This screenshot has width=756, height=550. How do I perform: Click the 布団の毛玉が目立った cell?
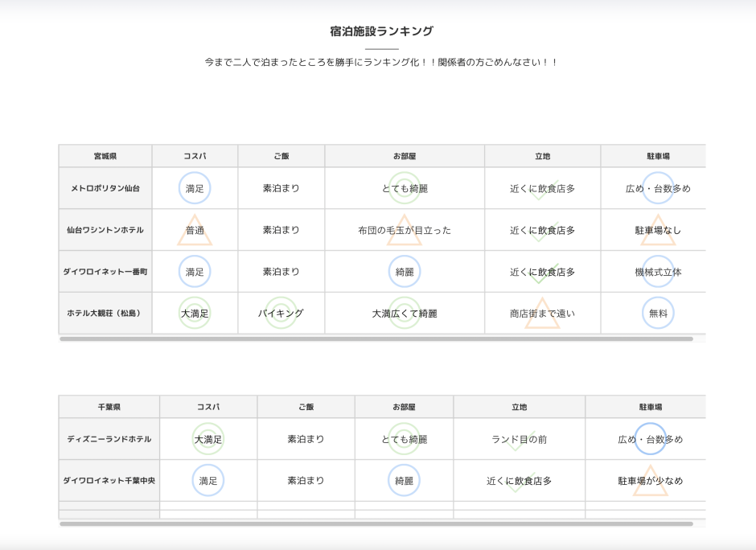[405, 230]
